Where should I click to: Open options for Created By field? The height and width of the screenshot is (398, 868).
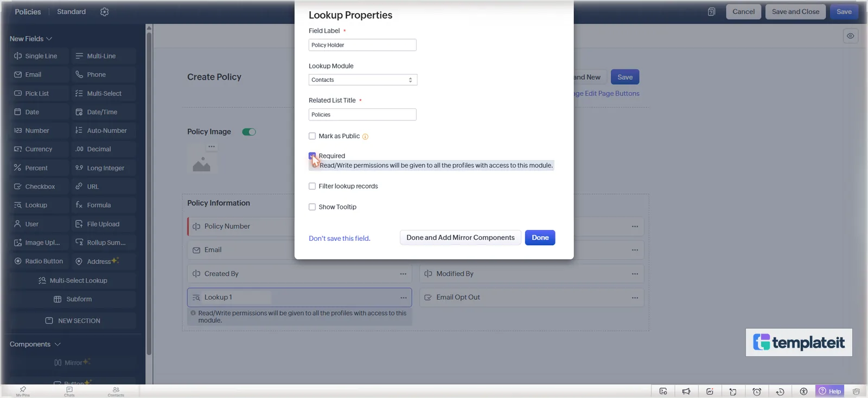(x=403, y=274)
